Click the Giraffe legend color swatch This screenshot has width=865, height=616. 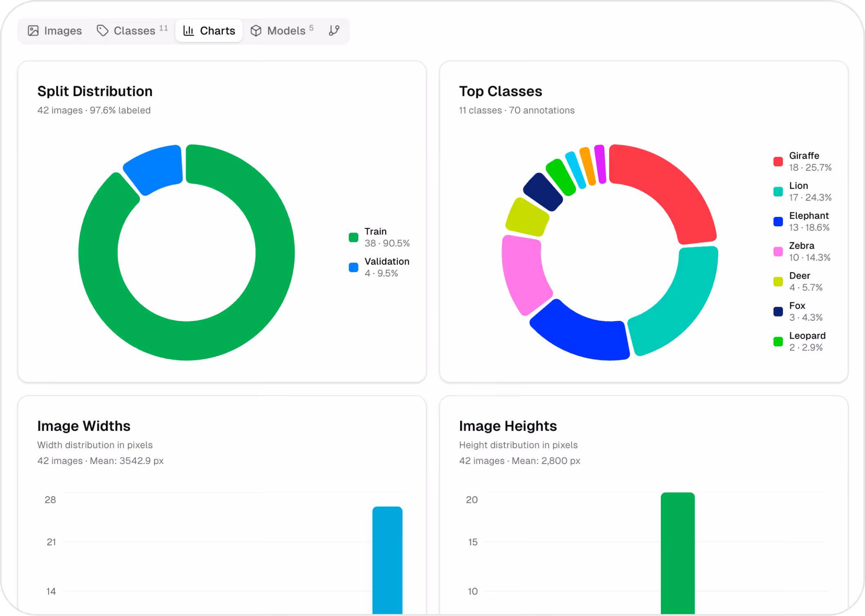pos(778,161)
